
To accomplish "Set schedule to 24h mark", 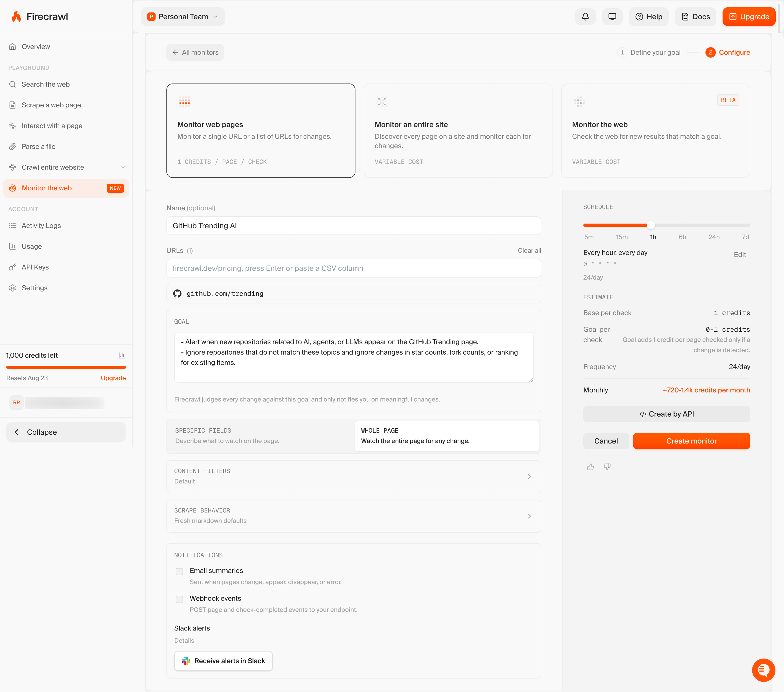I will (x=714, y=237).
